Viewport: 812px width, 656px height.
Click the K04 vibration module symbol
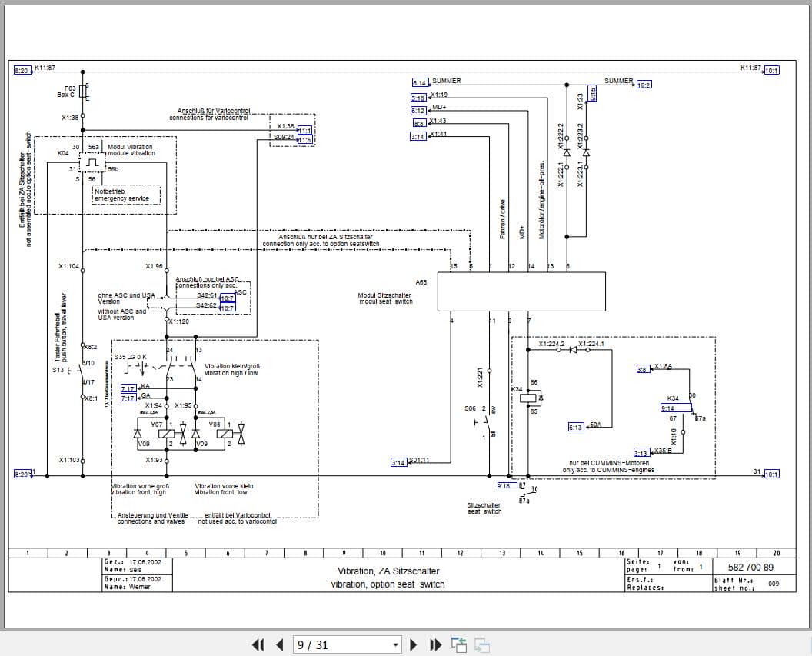click(93, 163)
